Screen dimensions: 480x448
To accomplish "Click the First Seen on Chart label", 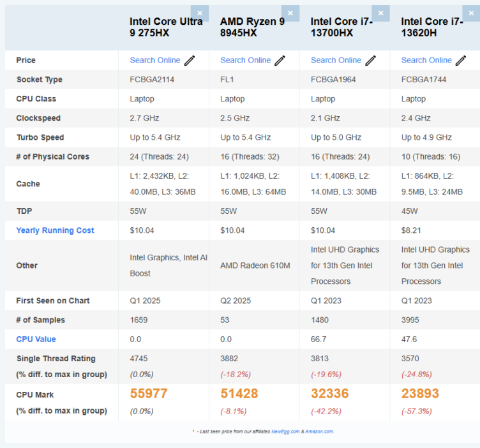I will click(53, 301).
